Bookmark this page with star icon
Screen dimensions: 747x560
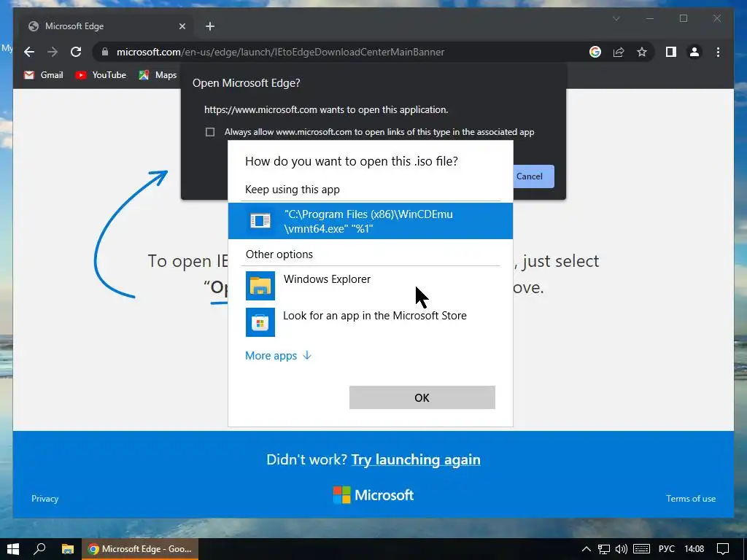[642, 52]
